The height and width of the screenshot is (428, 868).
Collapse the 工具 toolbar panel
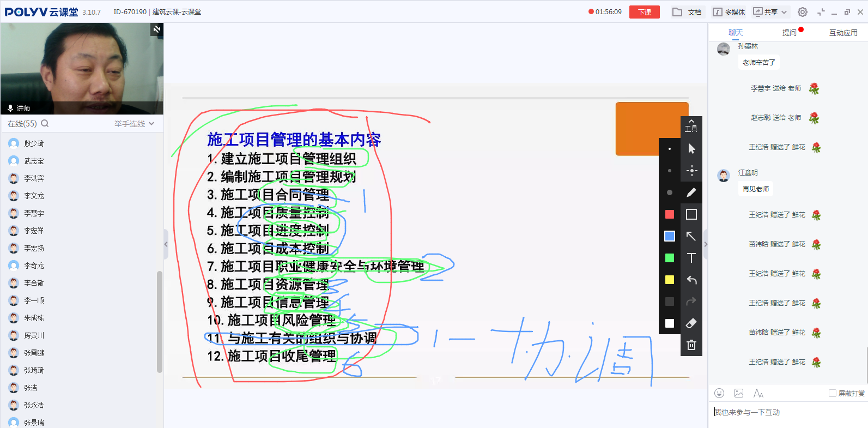pos(691,125)
